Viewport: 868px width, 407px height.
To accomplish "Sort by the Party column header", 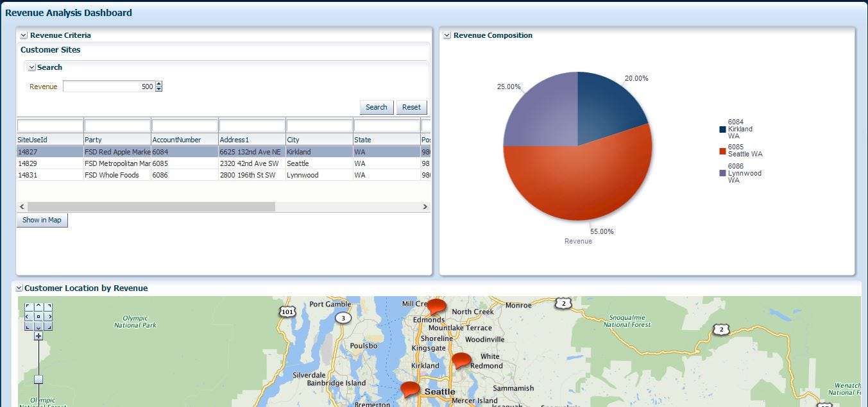I will click(117, 140).
